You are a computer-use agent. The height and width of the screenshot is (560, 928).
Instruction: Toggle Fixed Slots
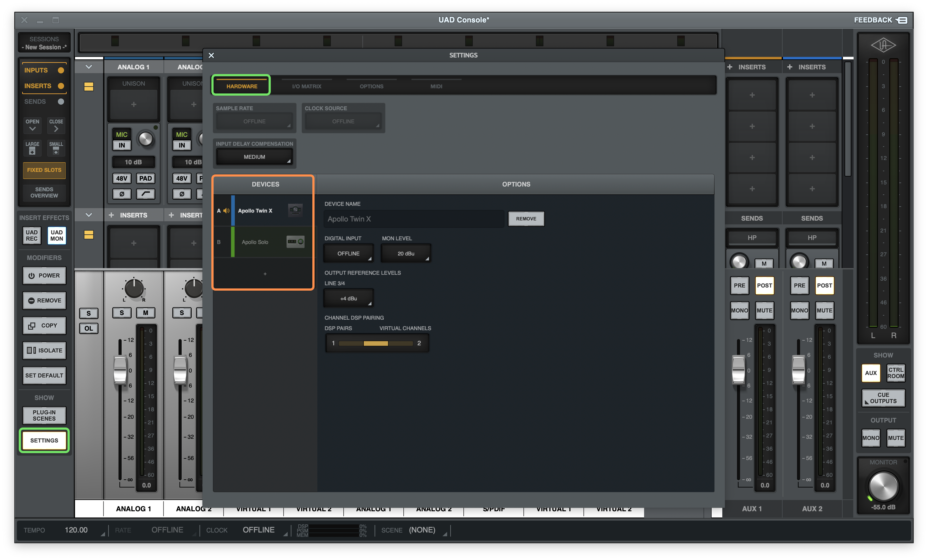click(x=44, y=170)
